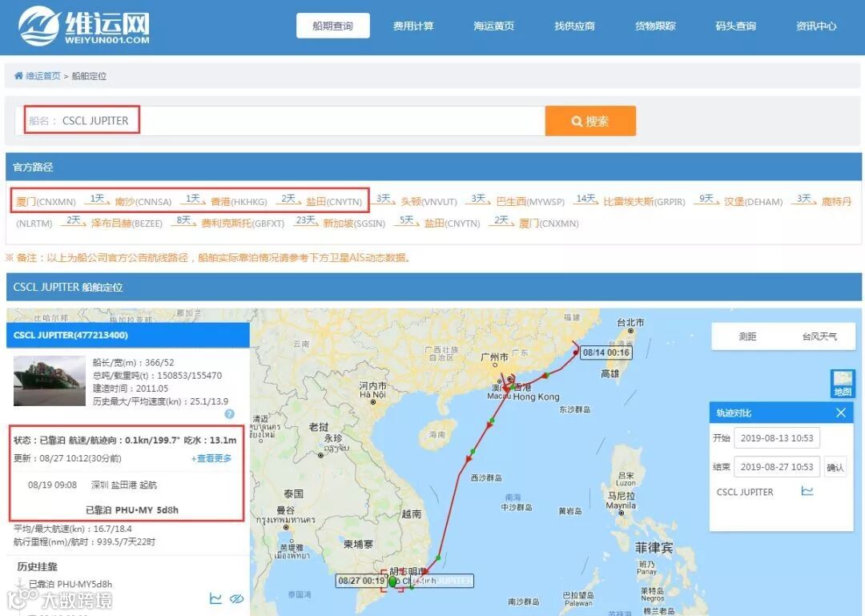Screen dimensions: 865x616
Task: Open 资讯中心 navigation item
Action: click(816, 26)
